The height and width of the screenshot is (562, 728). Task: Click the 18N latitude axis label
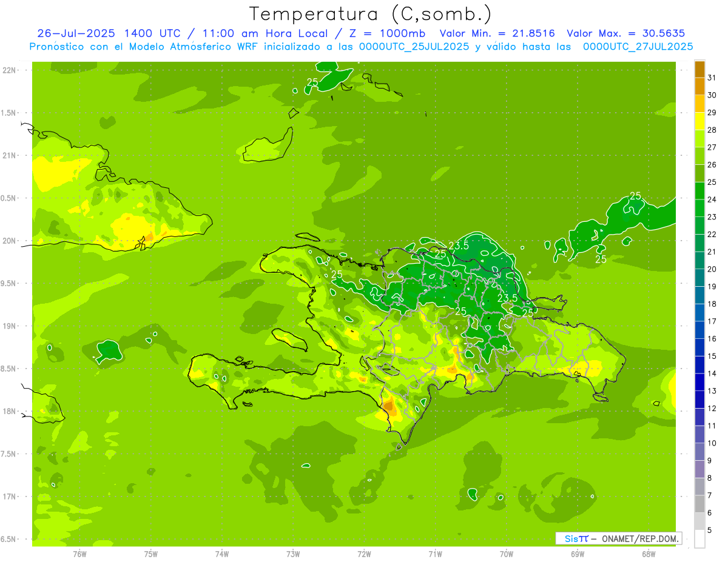coord(10,412)
